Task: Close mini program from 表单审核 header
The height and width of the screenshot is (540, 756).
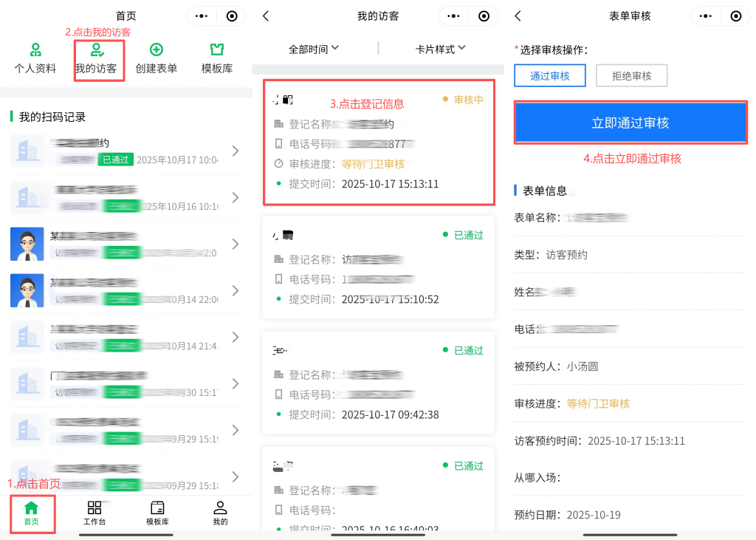Action: [x=735, y=16]
